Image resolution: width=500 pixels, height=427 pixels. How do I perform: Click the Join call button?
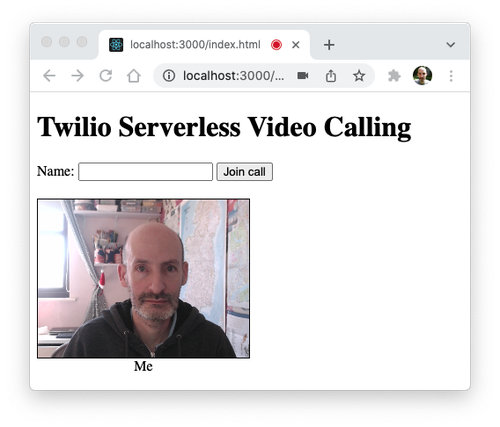[x=245, y=172]
